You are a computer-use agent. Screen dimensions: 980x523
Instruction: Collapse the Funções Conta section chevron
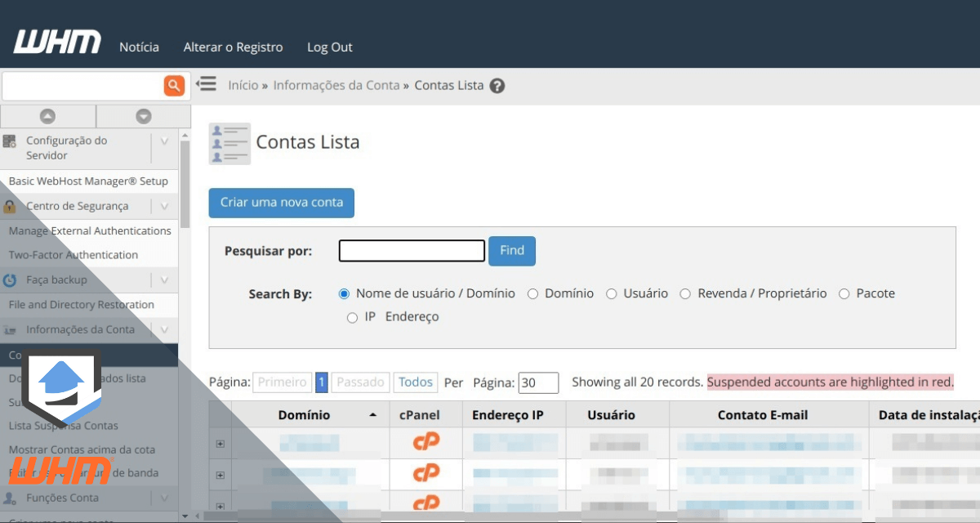(164, 498)
